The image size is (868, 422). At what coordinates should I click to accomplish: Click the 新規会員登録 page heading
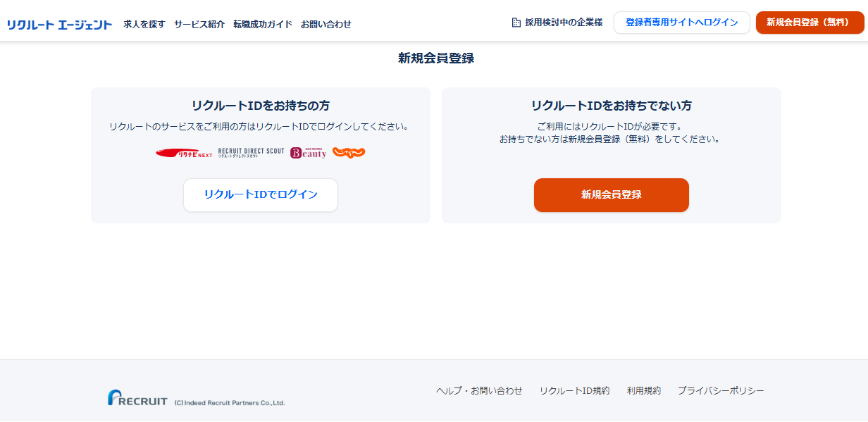pyautogui.click(x=436, y=58)
